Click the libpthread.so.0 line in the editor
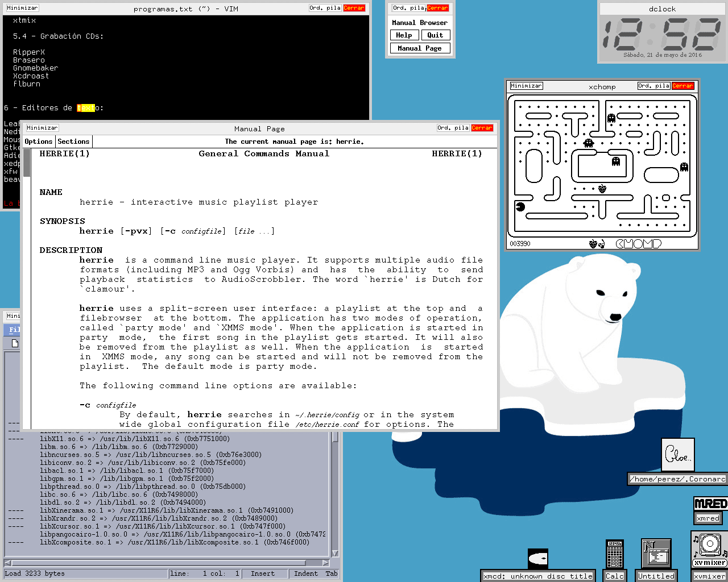The height and width of the screenshot is (582, 728). tap(143, 487)
